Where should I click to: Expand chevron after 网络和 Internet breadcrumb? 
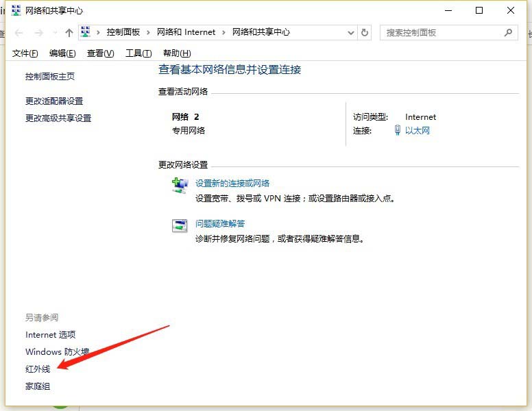223,33
